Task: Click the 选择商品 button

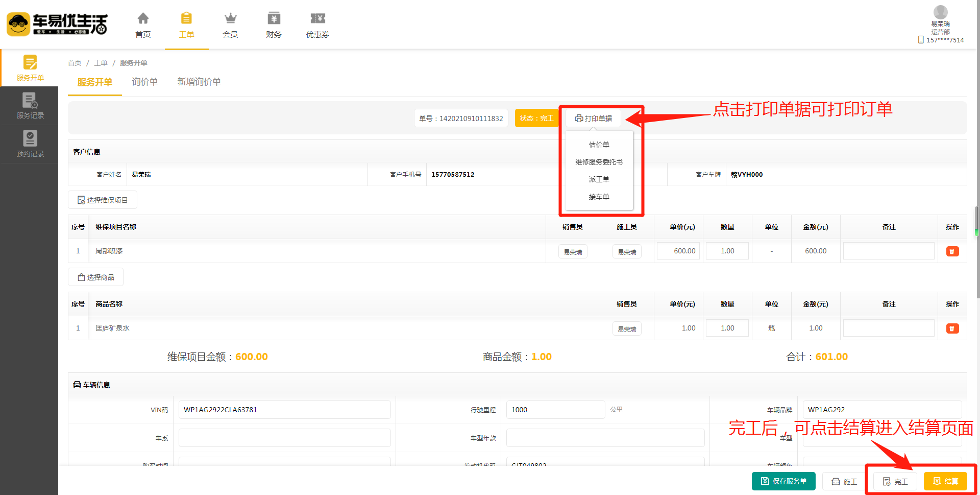Action: pyautogui.click(x=96, y=277)
